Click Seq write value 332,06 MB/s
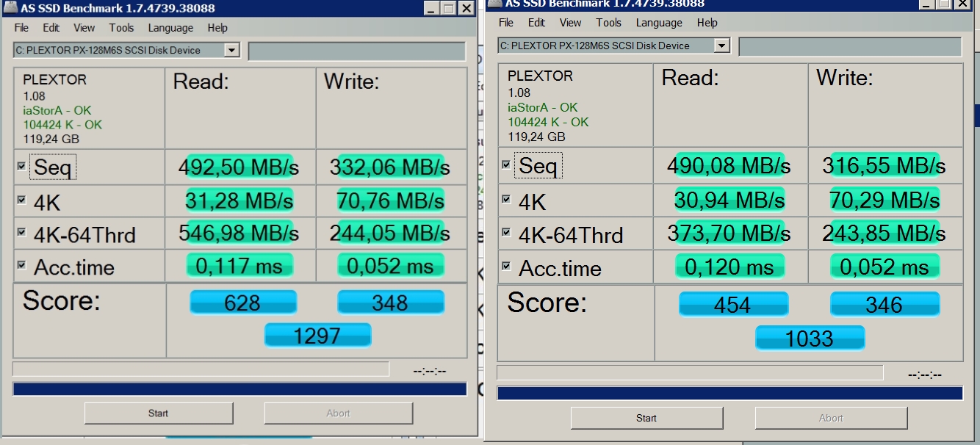This screenshot has width=980, height=445. pyautogui.click(x=390, y=167)
